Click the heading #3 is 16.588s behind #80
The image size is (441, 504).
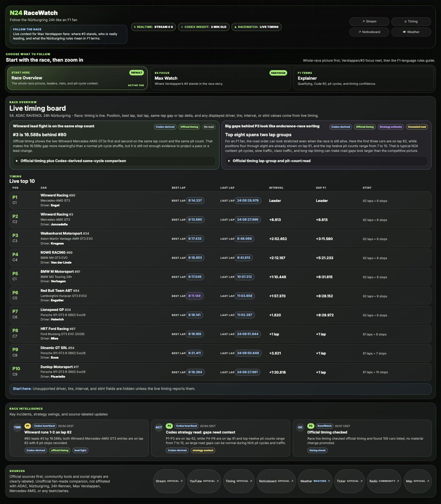[40, 134]
